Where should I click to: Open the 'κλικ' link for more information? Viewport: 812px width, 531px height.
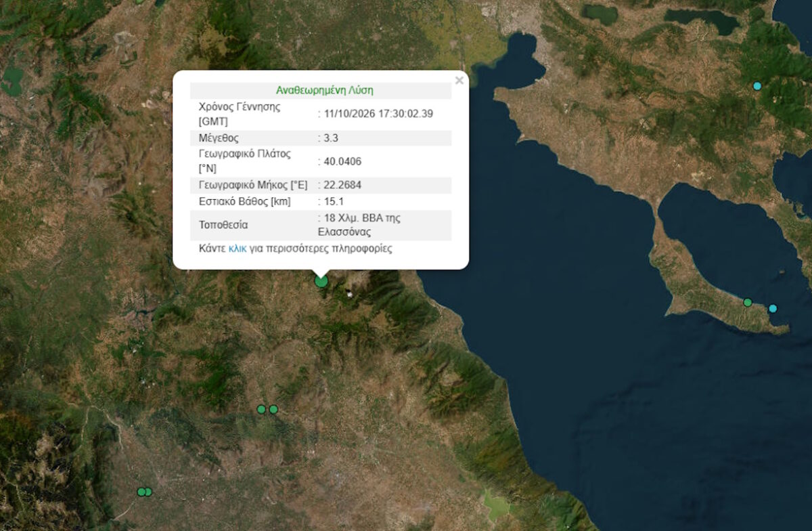coord(238,249)
